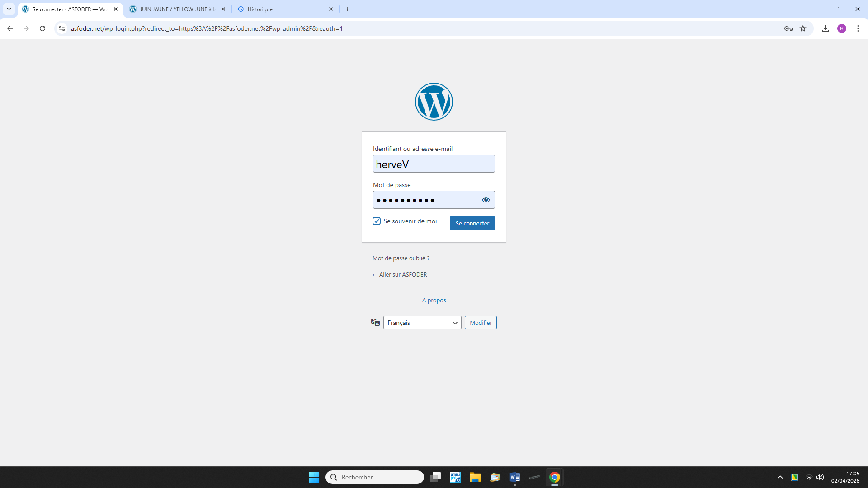This screenshot has height=488, width=868.
Task: Follow the Aller sur ASFODER link
Action: click(400, 274)
